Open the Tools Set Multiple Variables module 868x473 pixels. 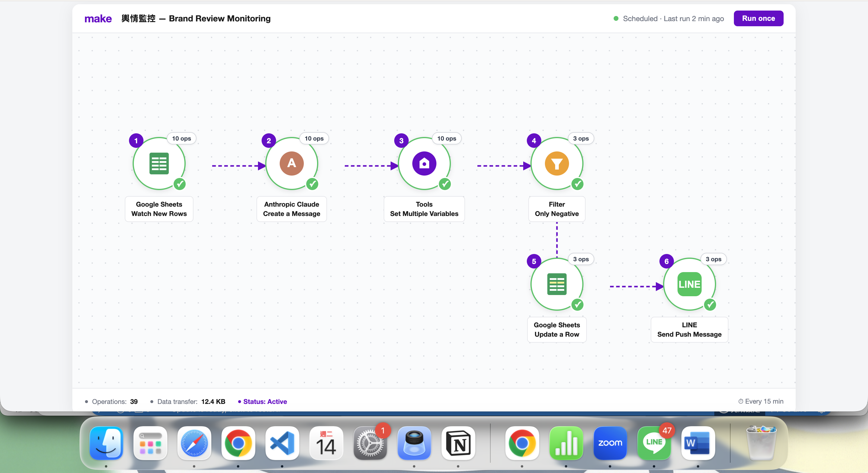pos(424,163)
